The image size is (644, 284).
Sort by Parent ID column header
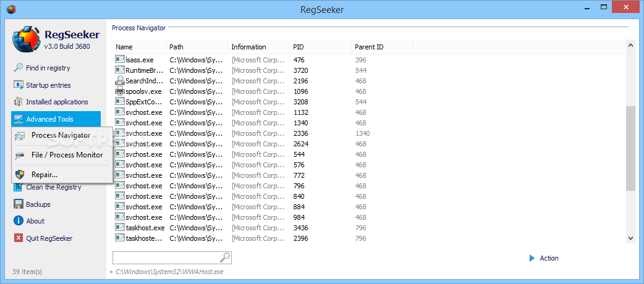point(383,47)
